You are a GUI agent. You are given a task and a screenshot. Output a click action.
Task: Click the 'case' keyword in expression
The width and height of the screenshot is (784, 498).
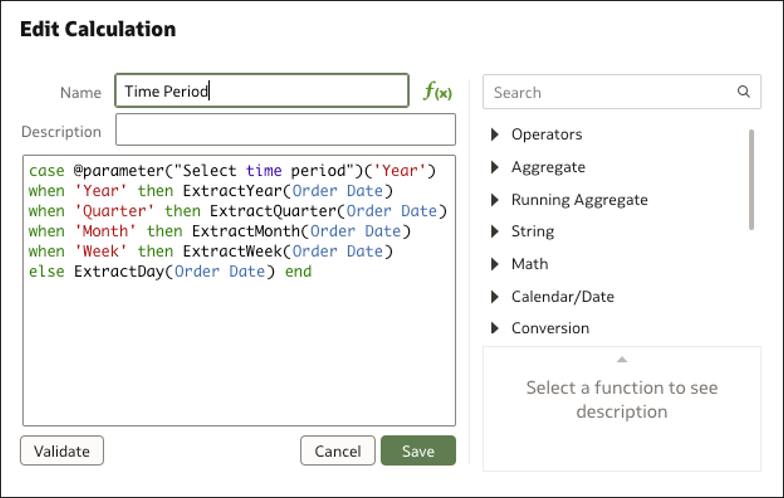click(x=46, y=171)
